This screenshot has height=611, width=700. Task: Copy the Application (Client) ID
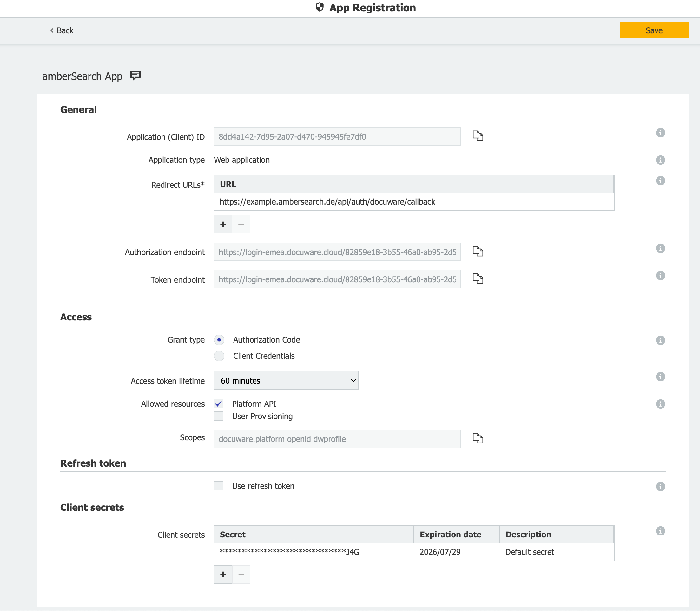pyautogui.click(x=478, y=136)
